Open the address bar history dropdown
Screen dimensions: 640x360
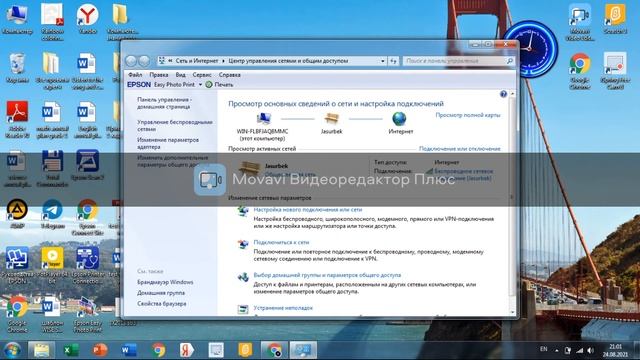(382, 61)
